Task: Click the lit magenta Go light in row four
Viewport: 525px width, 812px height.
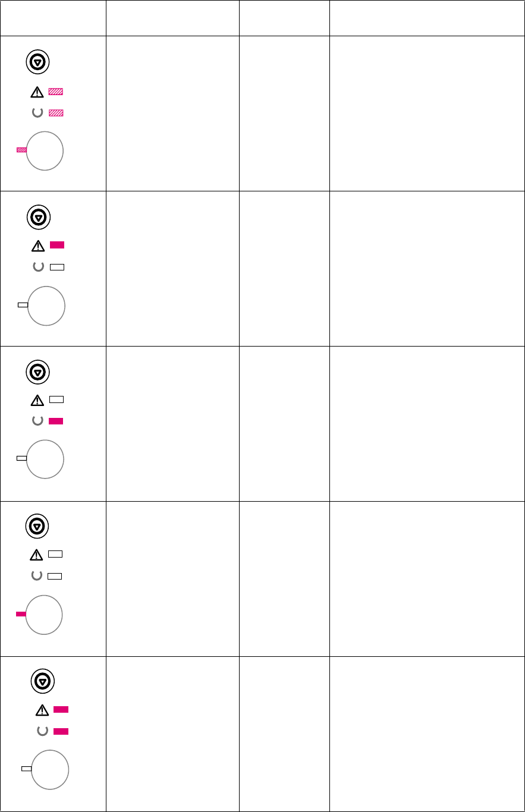Action: 21,613
